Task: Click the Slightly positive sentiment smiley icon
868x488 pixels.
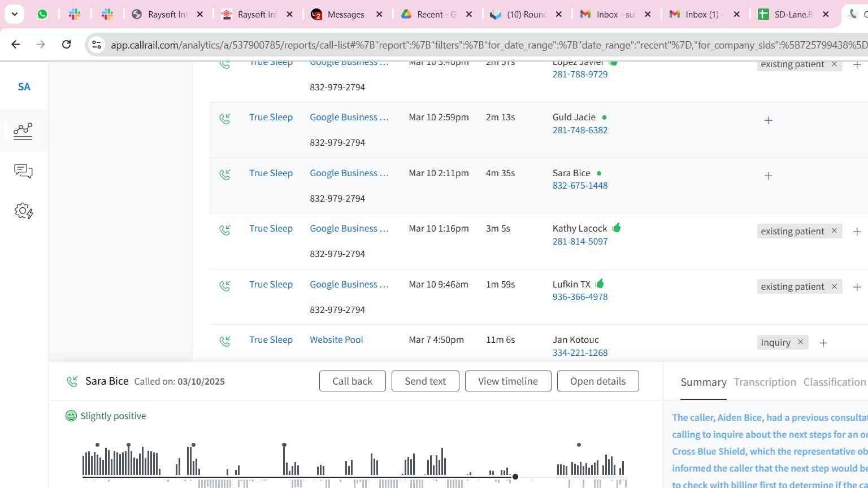Action: pos(71,416)
